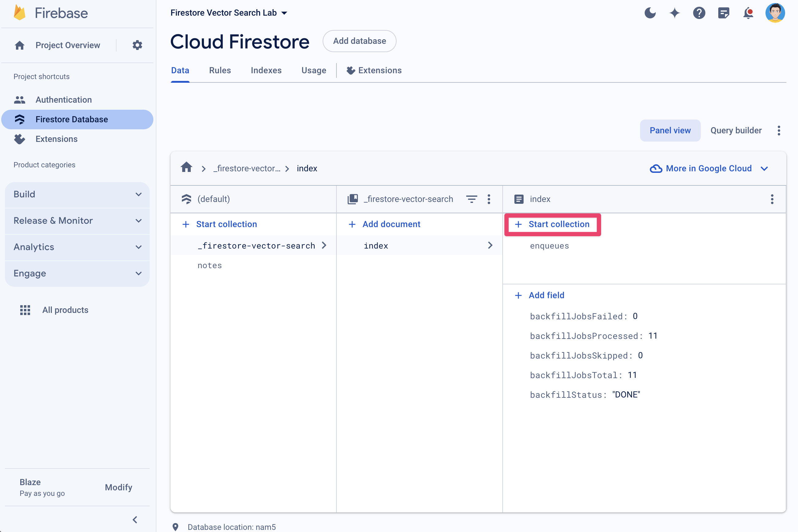The width and height of the screenshot is (798, 532).
Task: Switch to the Indexes tab
Action: [x=266, y=71]
